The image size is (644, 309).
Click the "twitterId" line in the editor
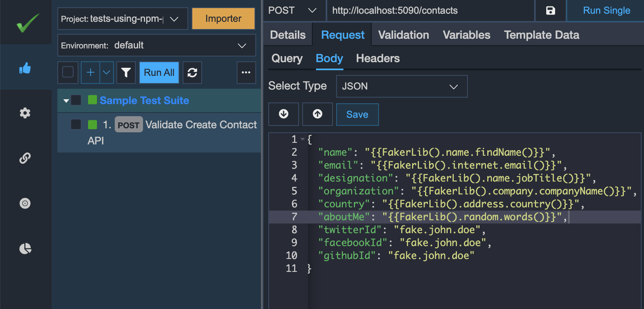tap(402, 230)
